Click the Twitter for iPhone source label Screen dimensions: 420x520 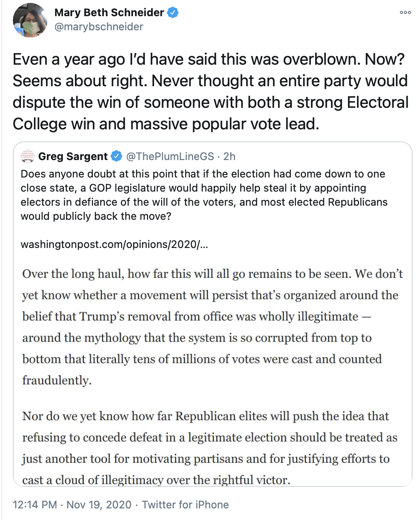click(185, 505)
